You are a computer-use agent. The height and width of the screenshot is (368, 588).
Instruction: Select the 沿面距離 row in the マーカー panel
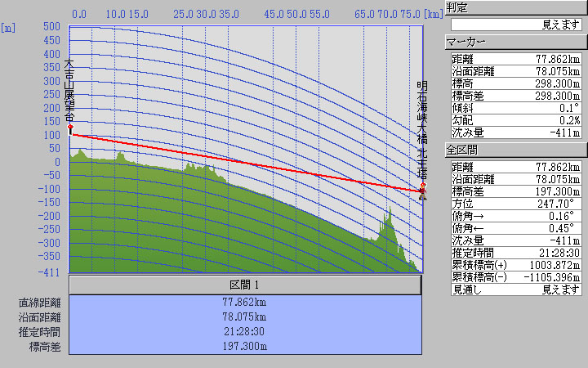(x=516, y=71)
